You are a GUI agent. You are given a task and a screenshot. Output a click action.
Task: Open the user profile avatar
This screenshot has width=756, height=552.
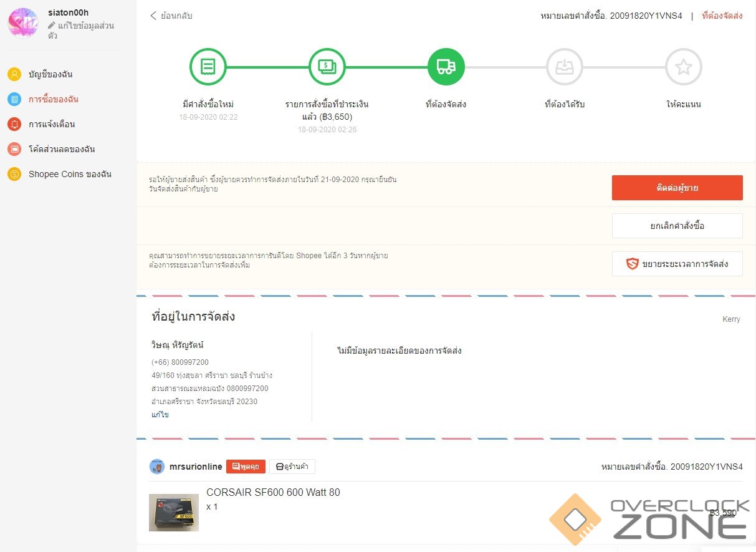pyautogui.click(x=23, y=23)
